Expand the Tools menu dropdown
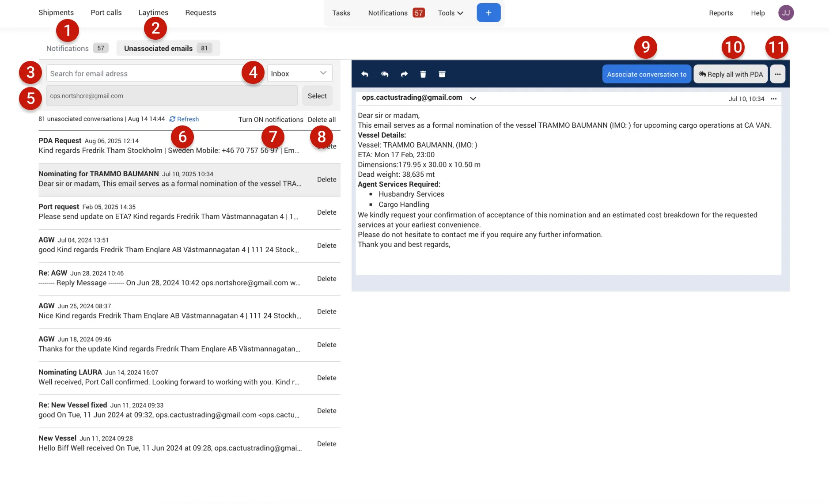This screenshot has height=504, width=829. [x=450, y=13]
